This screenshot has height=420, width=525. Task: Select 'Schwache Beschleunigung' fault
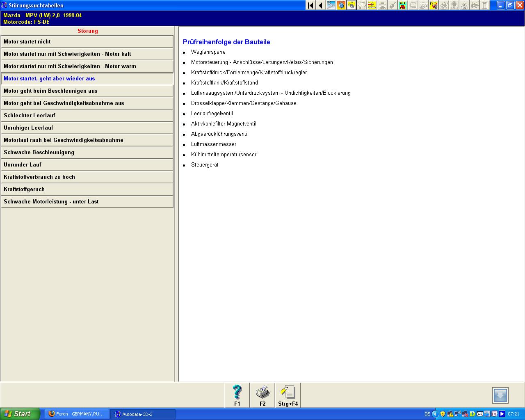tap(87, 152)
